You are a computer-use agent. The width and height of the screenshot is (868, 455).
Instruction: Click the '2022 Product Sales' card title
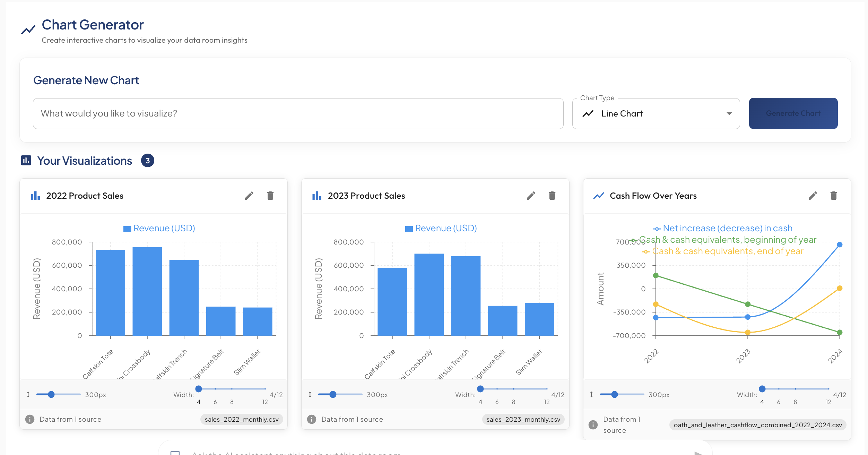click(x=85, y=196)
